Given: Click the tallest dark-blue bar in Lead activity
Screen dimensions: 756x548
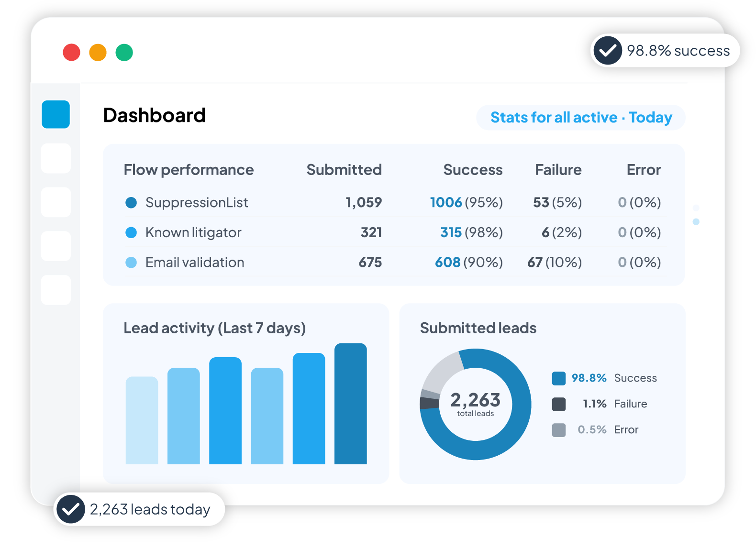Looking at the screenshot, I should click(350, 404).
